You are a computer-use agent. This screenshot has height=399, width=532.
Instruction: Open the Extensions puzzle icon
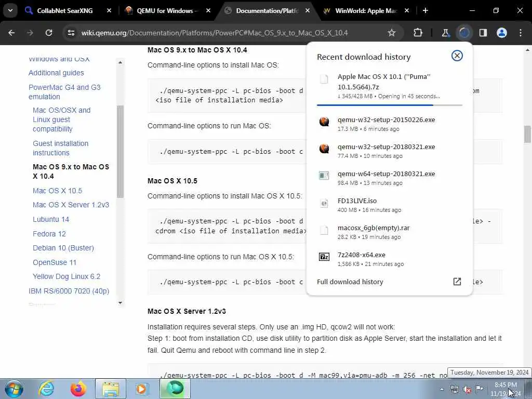tap(418, 33)
